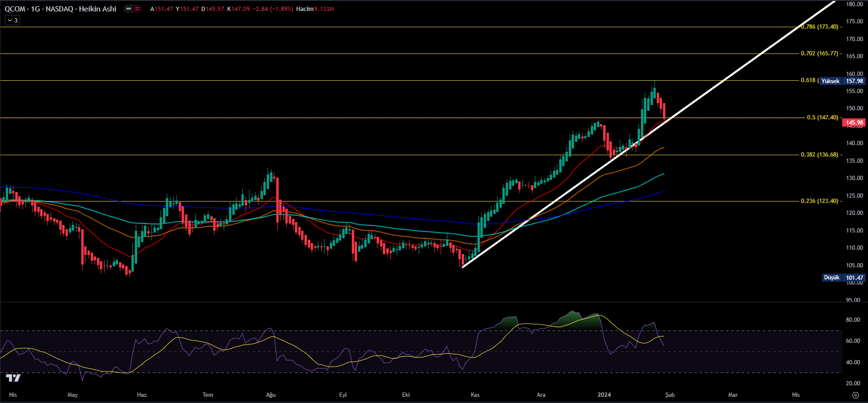868x403 pixels.
Task: Click the Şub month label on time axis
Action: coord(670,395)
